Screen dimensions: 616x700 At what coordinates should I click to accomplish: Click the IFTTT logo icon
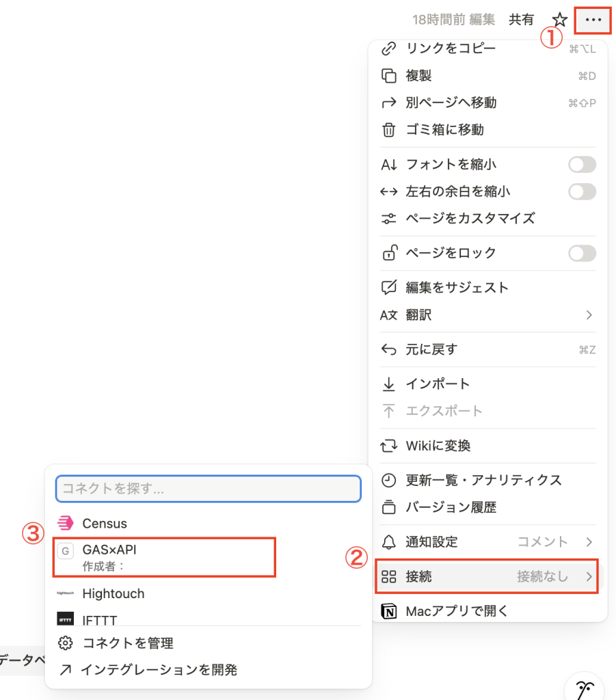point(66,619)
